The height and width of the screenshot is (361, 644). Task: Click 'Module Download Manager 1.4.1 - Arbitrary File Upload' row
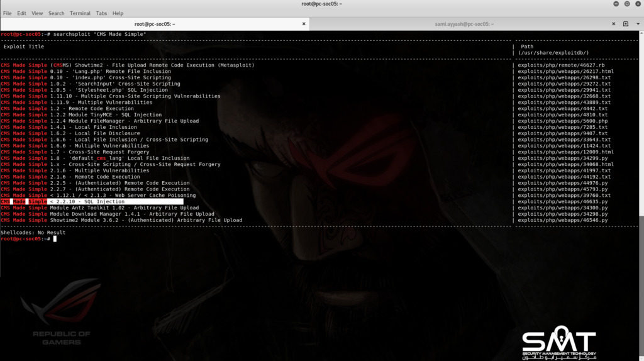(x=107, y=214)
